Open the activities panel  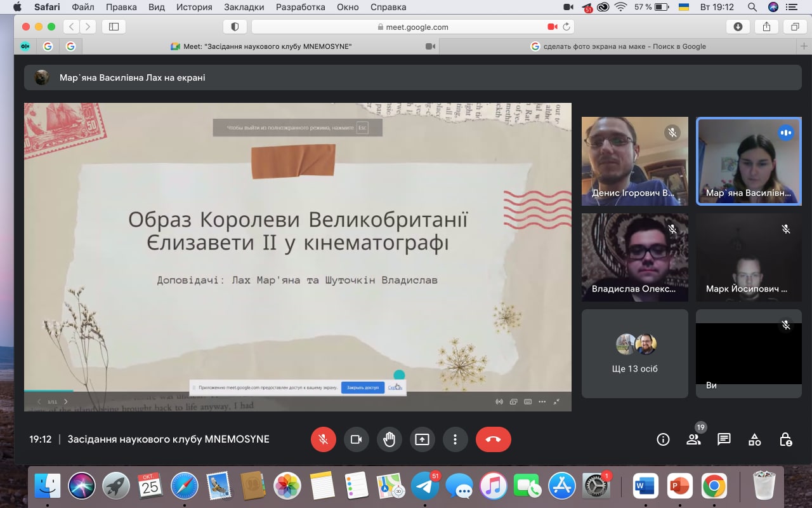click(x=754, y=439)
